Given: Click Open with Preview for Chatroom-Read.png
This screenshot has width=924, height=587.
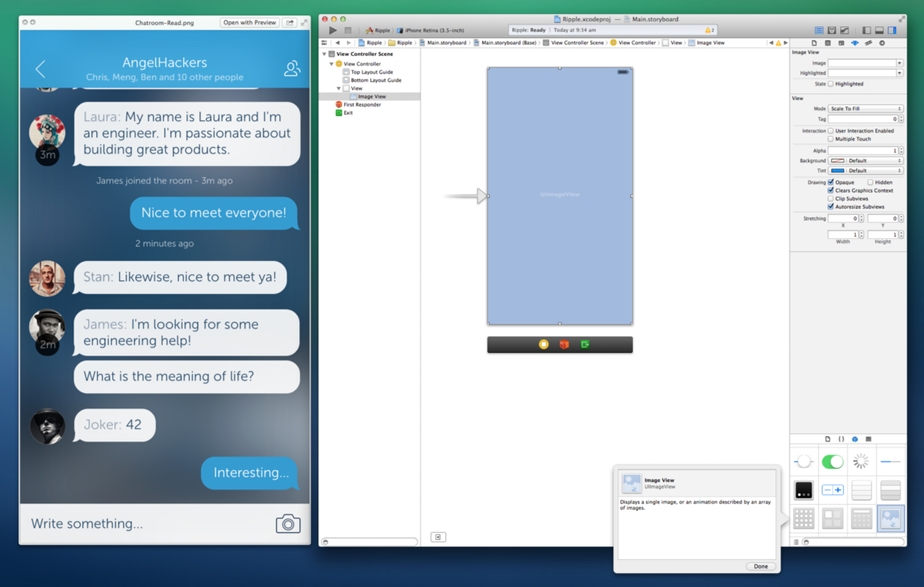Looking at the screenshot, I should click(x=250, y=22).
